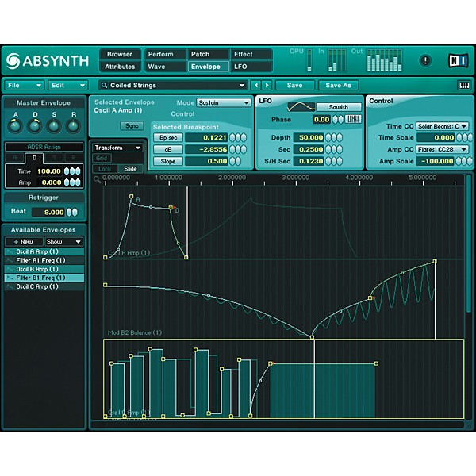
Task: Open the File menu dropdown
Action: 25,86
